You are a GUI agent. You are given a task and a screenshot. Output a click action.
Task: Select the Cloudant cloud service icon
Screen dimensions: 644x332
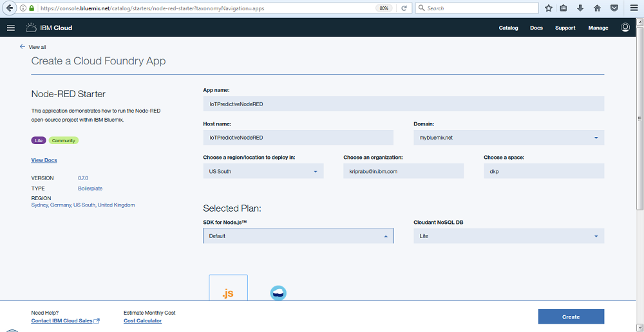click(x=278, y=293)
